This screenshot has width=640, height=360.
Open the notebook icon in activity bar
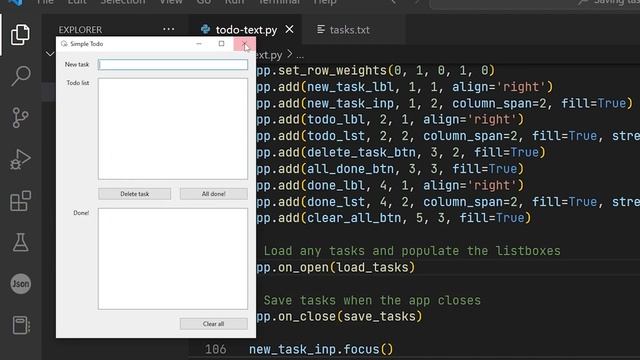point(20,325)
